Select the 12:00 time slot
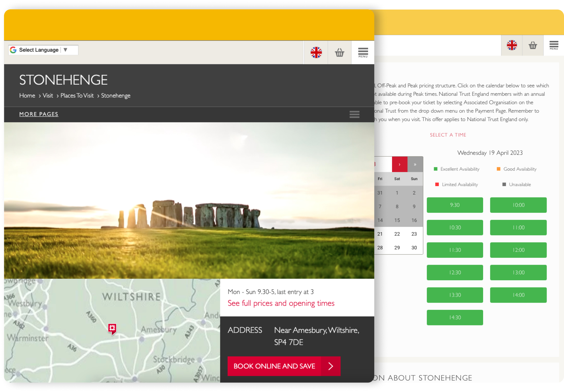564x392 pixels. [518, 250]
